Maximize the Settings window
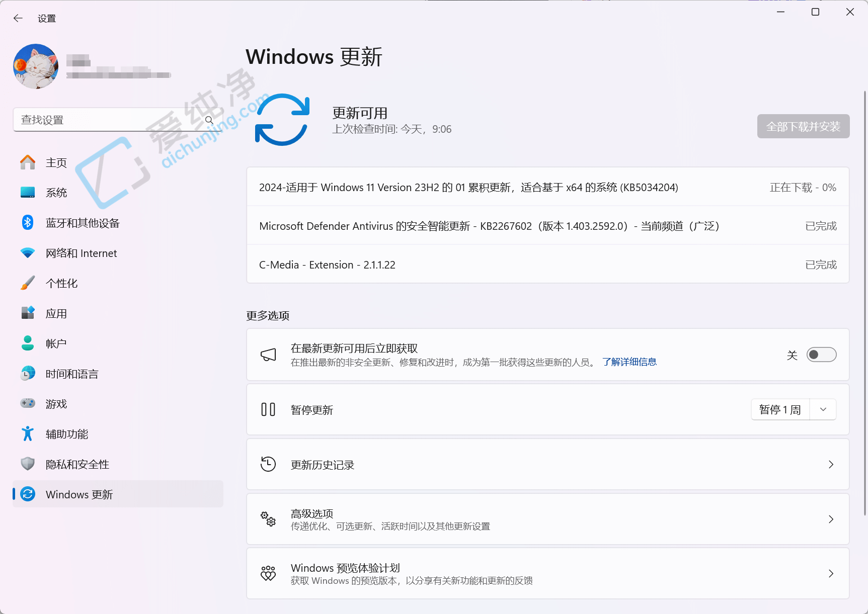 tap(815, 12)
